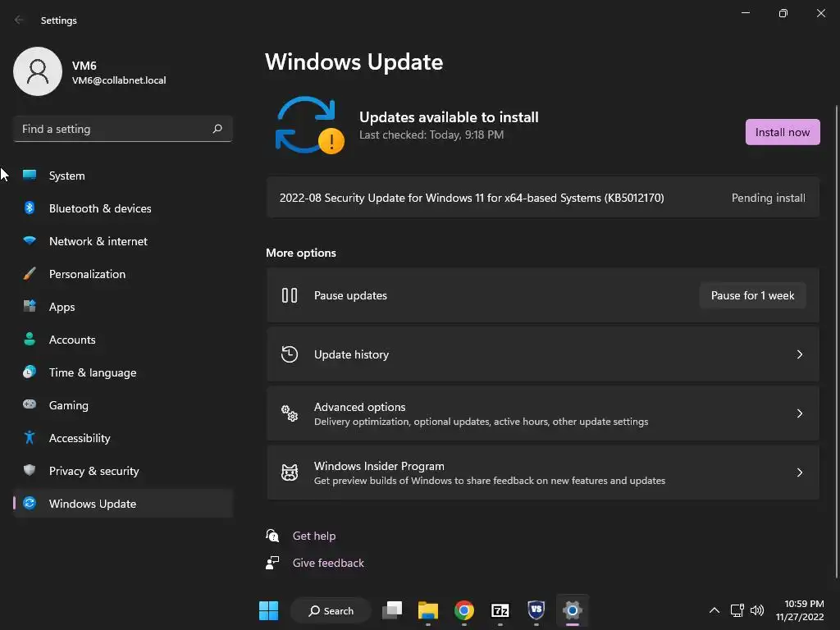Click the Personalization paintbrush icon
840x630 pixels.
[x=30, y=274]
